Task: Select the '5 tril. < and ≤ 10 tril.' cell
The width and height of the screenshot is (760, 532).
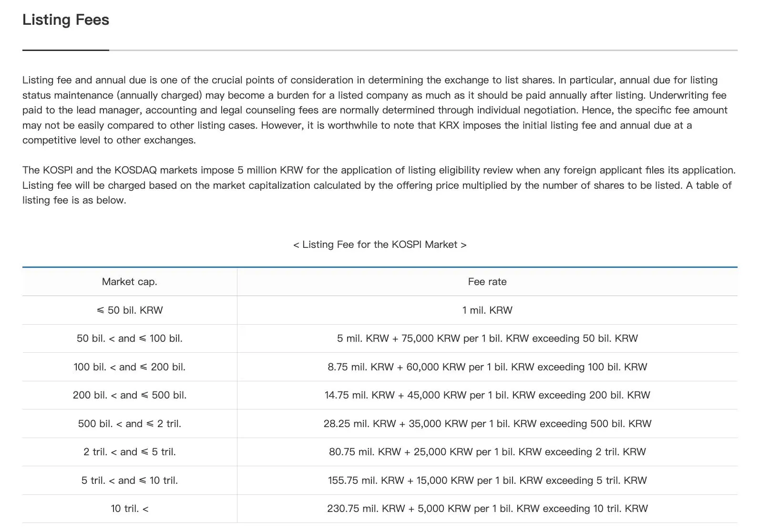Action: point(130,481)
